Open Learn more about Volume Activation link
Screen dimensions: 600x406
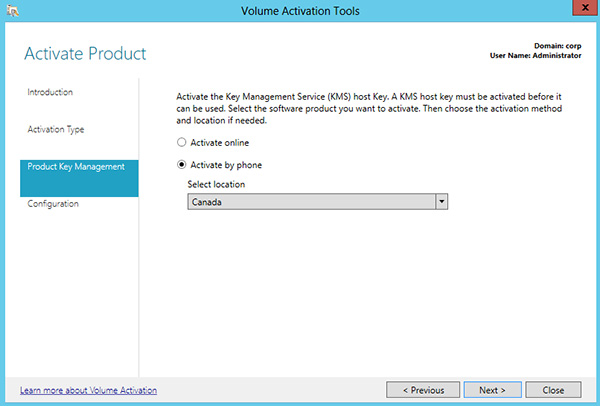pos(88,390)
